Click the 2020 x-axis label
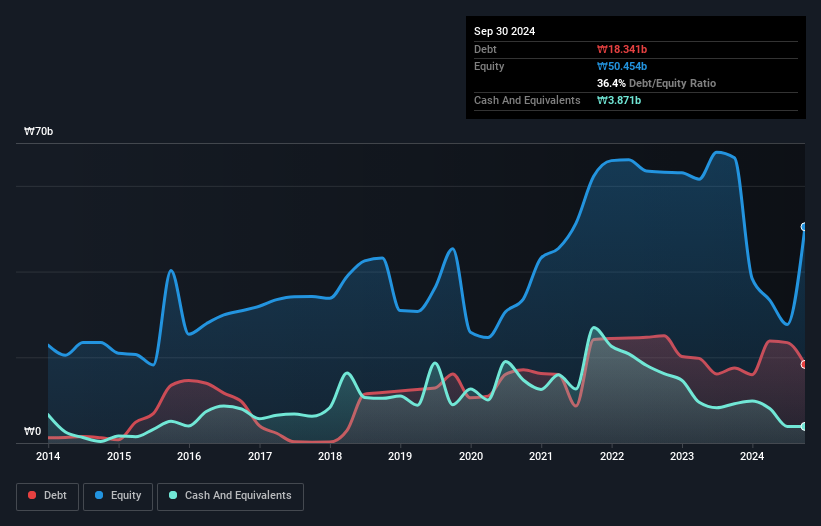Screen dimensions: 821x526 (x=471, y=456)
